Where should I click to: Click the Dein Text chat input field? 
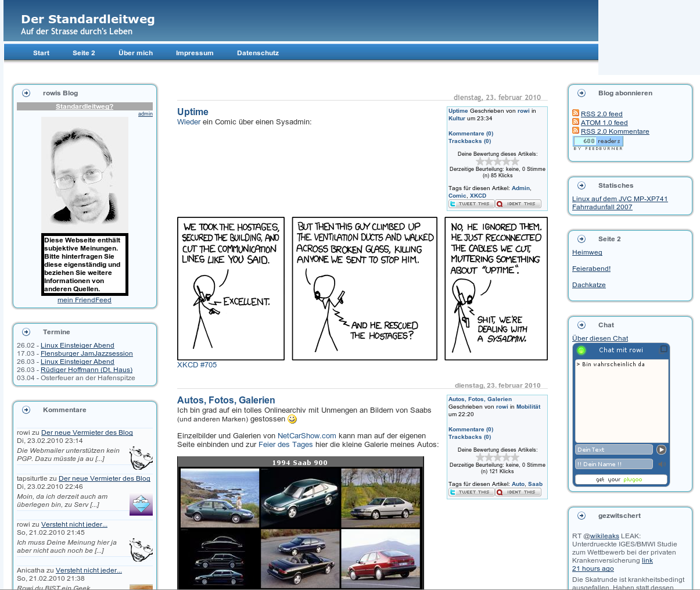[x=613, y=449]
